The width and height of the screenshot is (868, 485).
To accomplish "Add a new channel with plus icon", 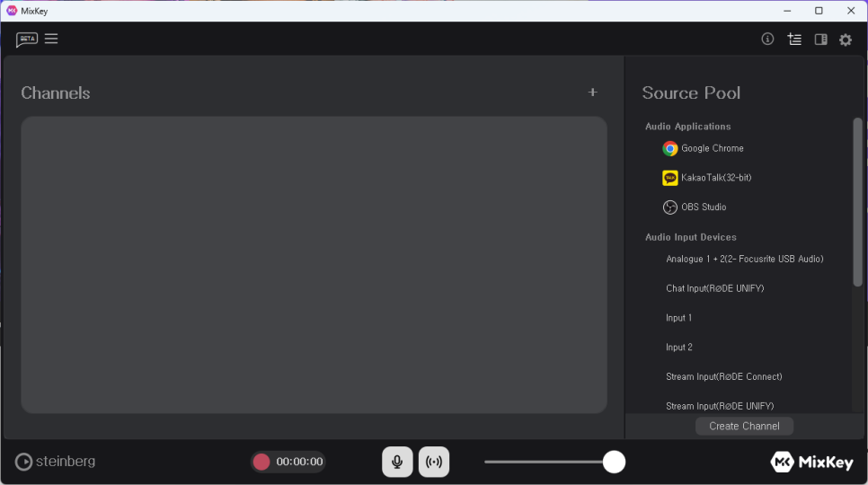I will click(592, 93).
